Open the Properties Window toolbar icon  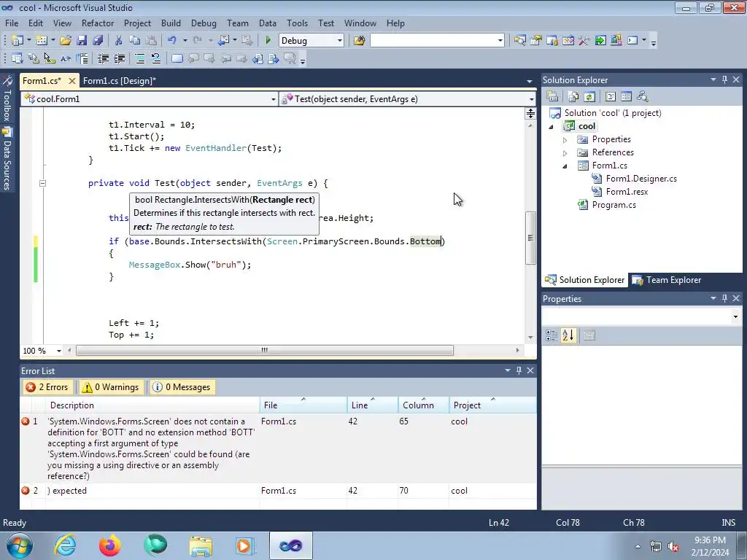pyautogui.click(x=536, y=41)
